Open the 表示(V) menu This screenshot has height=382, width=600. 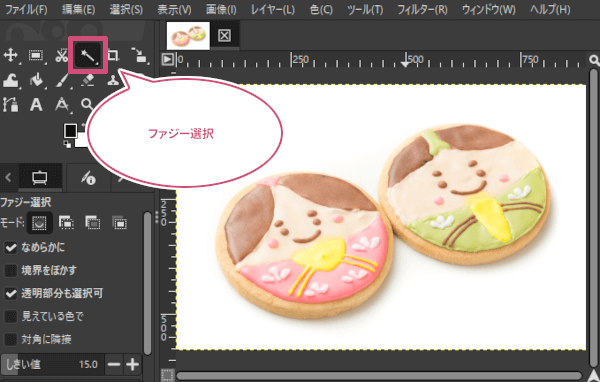click(174, 9)
